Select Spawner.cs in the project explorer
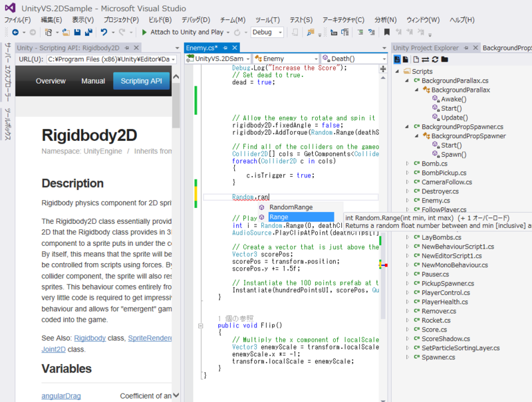 tap(438, 357)
